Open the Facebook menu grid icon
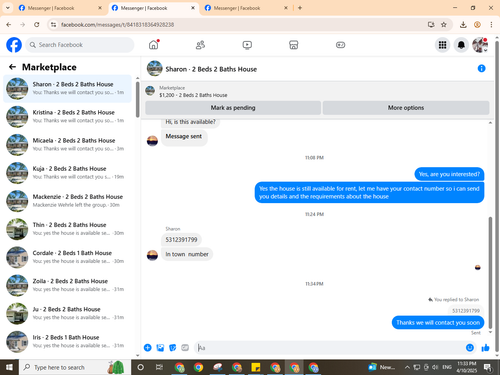The height and width of the screenshot is (375, 500). 442,45
